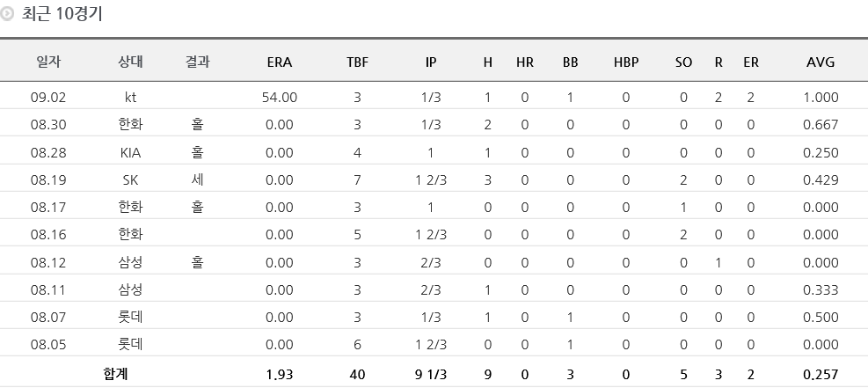This screenshot has height=388, width=868.
Task: Select the ERA column header
Action: [x=279, y=62]
